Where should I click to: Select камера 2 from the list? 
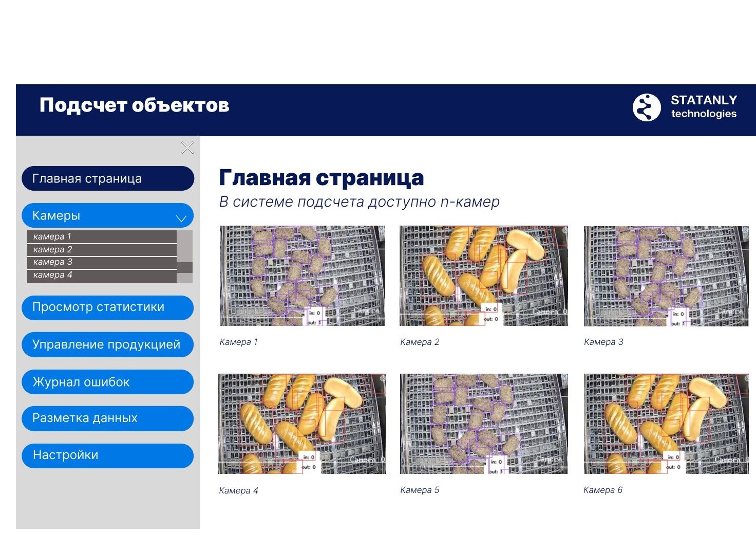(x=102, y=249)
